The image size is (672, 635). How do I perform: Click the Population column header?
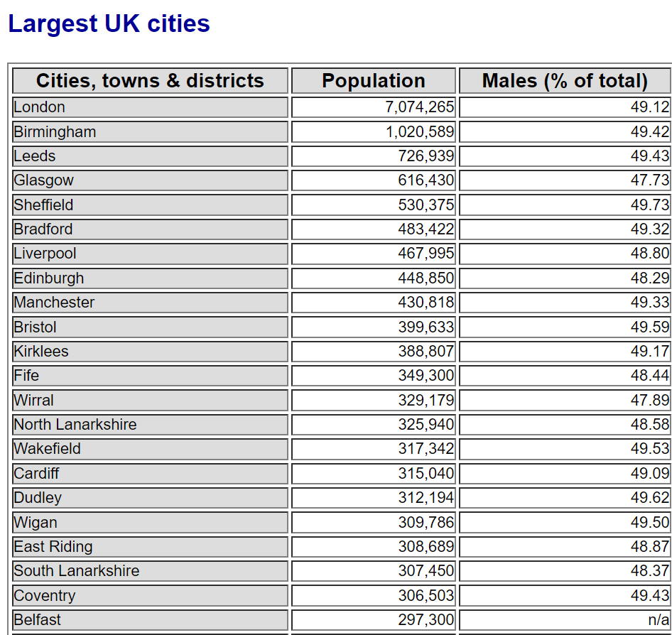point(373,80)
